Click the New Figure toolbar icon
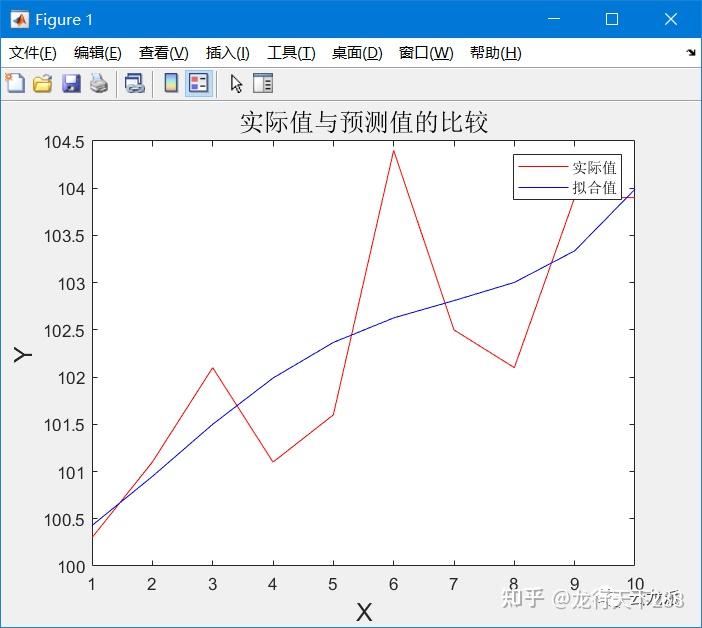 tap(16, 83)
